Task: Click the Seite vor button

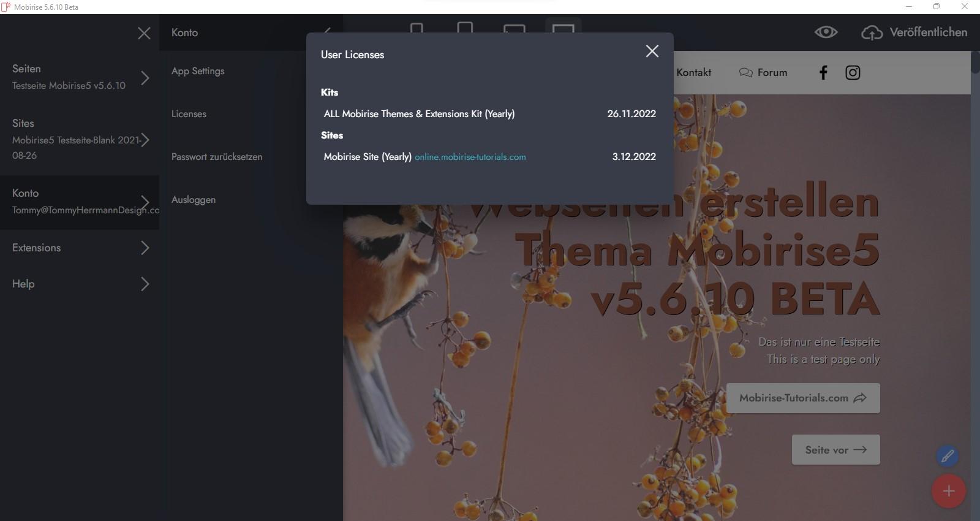Action: click(836, 449)
